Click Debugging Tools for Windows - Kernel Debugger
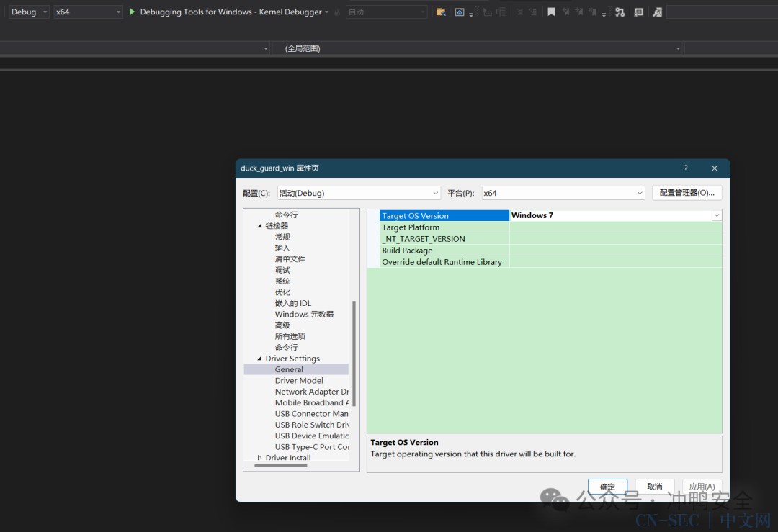778x532 pixels. (x=231, y=12)
